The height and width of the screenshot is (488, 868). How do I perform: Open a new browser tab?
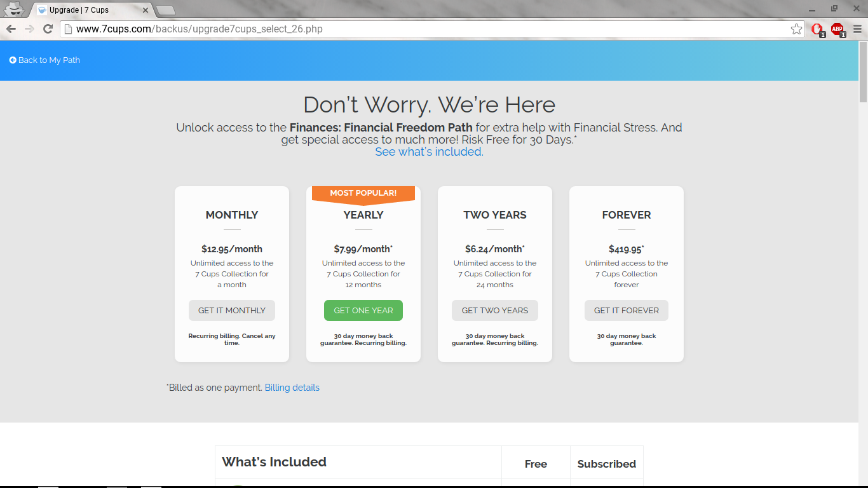coord(165,10)
